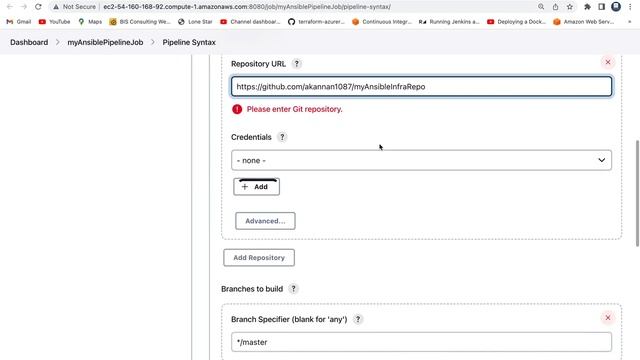Open the Deploying a Docker bookmark
Image resolution: width=640 pixels, height=360 pixels.
pos(516,22)
